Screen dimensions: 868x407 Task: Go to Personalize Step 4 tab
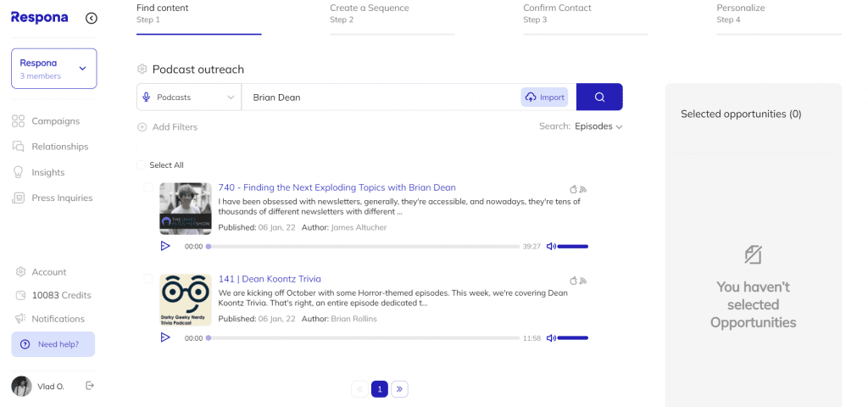tap(779, 18)
